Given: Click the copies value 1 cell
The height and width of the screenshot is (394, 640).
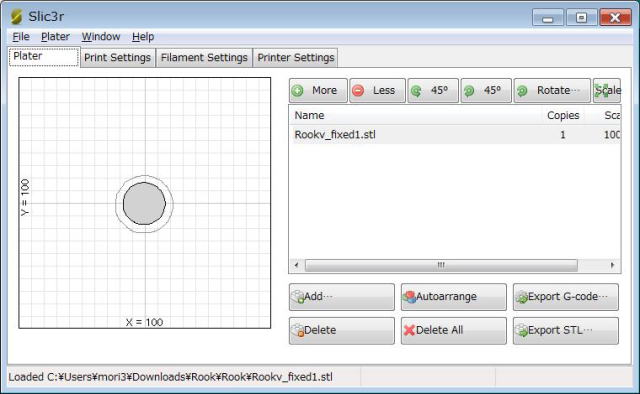Looking at the screenshot, I should 563,135.
